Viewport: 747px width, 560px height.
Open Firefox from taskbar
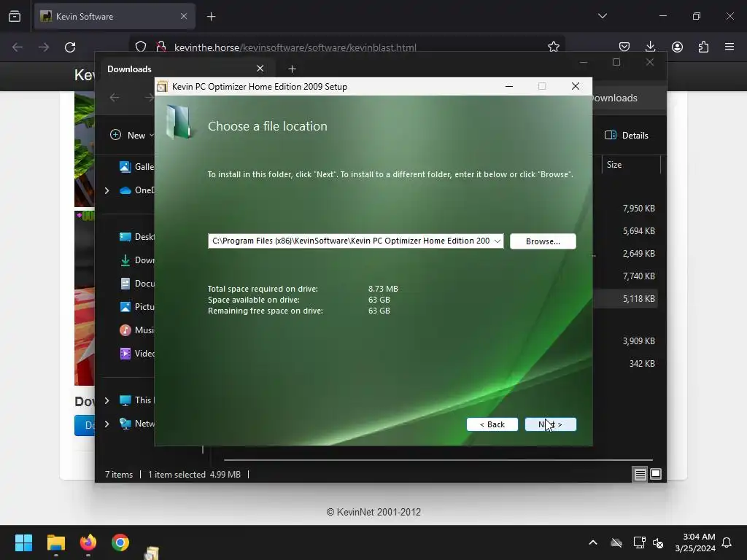[x=88, y=542]
